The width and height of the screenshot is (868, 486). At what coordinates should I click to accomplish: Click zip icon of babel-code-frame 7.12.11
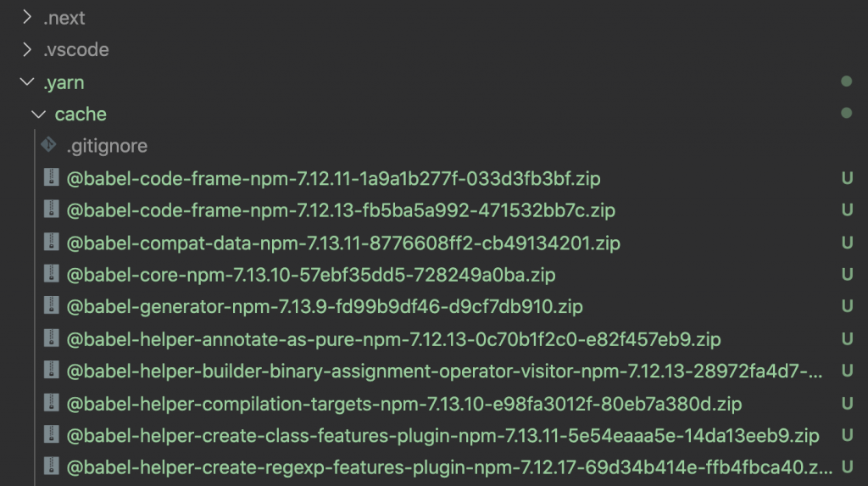pos(52,177)
